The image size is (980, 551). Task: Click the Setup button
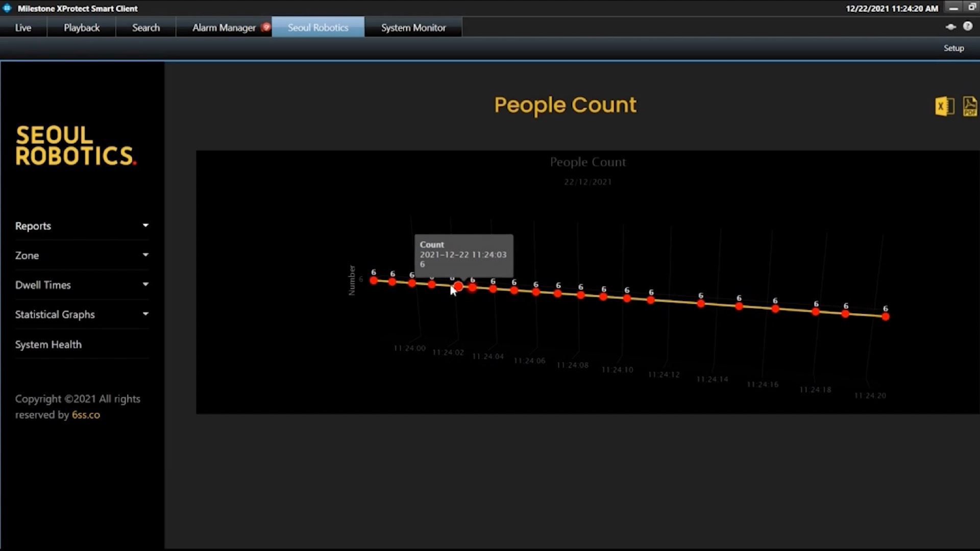tap(953, 48)
